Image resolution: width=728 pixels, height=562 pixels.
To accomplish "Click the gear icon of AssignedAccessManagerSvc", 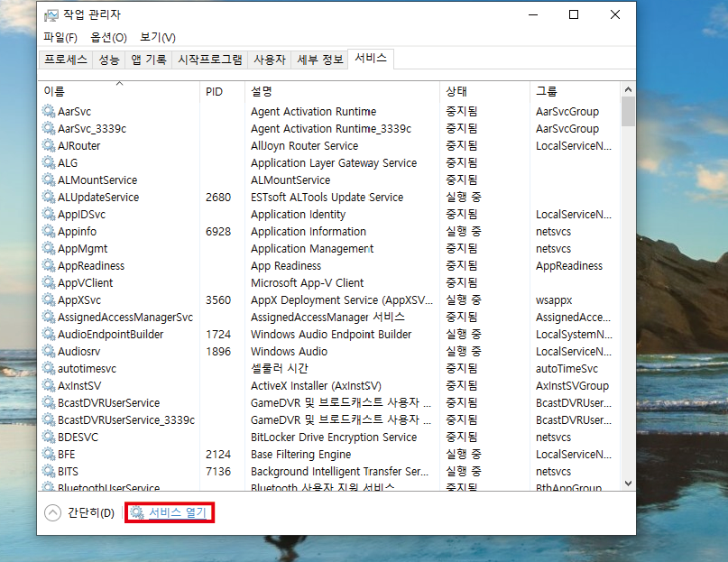I will 49,317.
